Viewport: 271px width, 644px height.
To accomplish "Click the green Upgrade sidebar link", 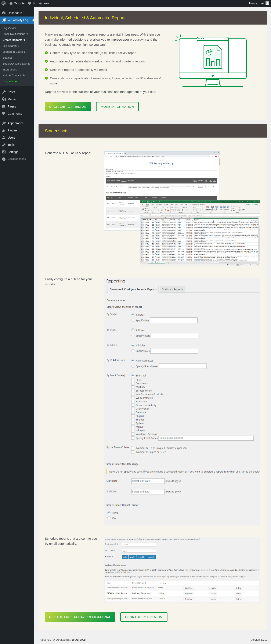I will [x=10, y=81].
